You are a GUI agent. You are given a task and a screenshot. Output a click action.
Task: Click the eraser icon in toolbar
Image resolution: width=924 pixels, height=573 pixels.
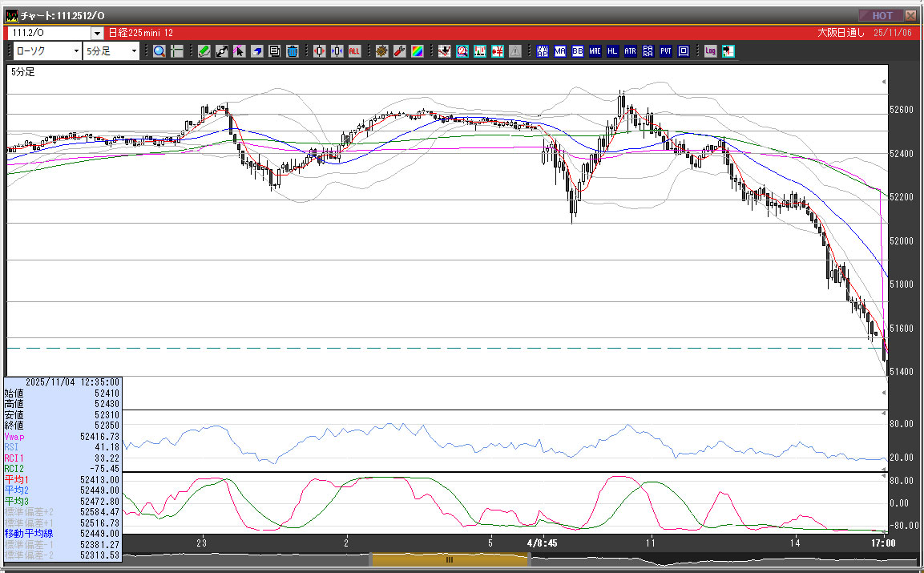(256, 51)
